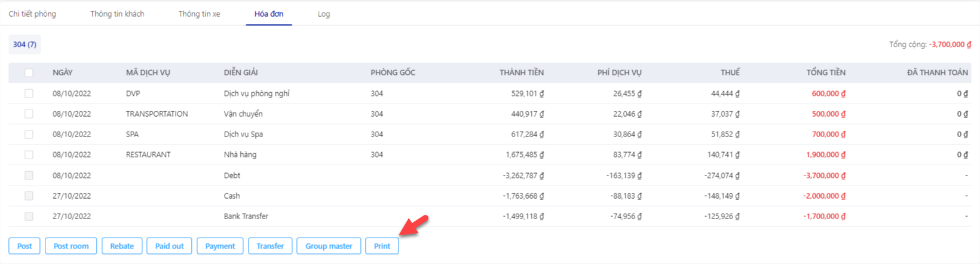This screenshot has width=980, height=264.
Task: Select the Hóa đơn tab
Action: (x=269, y=14)
